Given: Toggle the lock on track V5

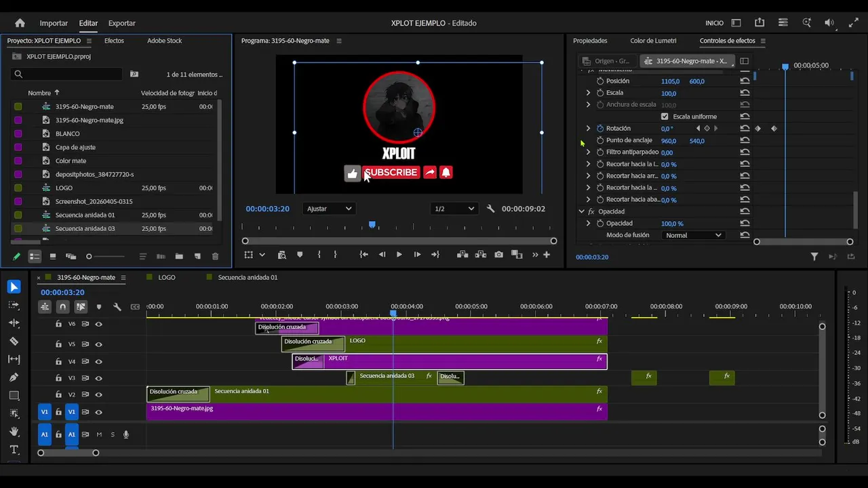Looking at the screenshot, I should [x=59, y=344].
